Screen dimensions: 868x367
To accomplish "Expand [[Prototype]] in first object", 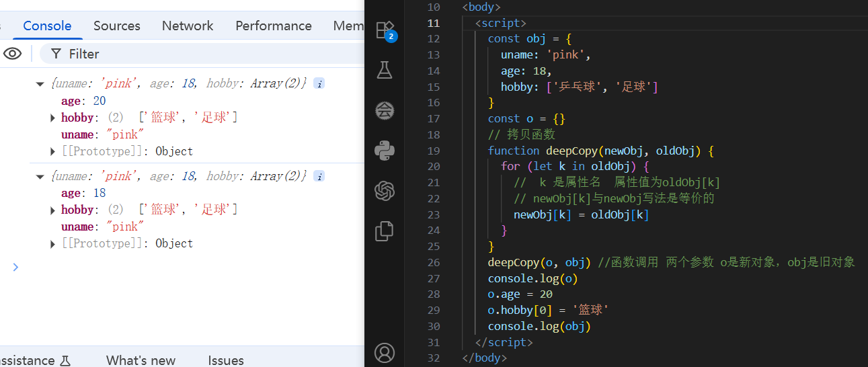I will [x=53, y=151].
